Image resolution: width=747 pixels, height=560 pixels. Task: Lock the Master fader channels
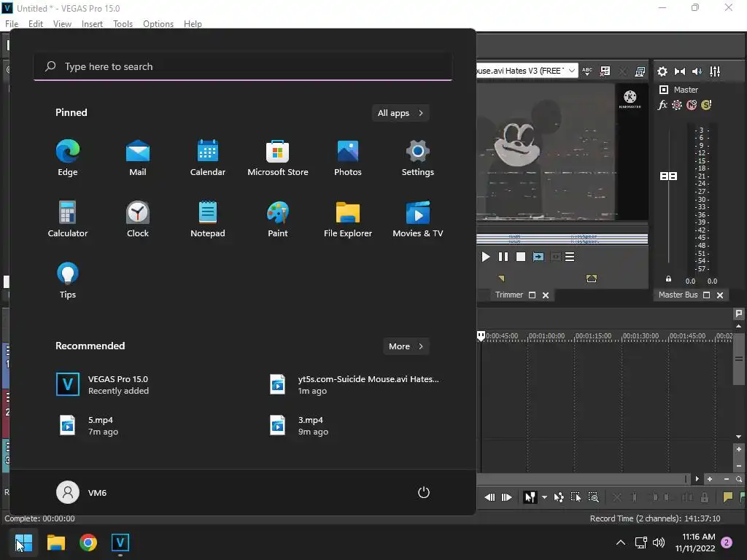668,279
